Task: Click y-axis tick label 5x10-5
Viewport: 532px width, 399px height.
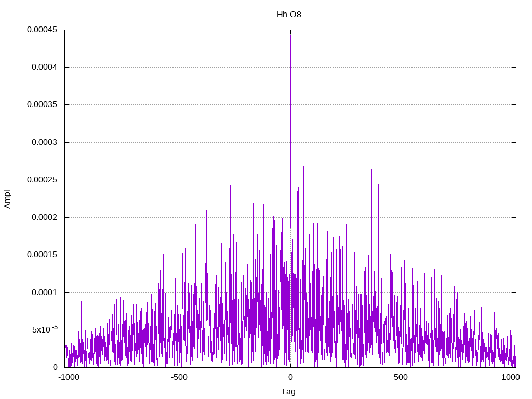Action: 45,329
